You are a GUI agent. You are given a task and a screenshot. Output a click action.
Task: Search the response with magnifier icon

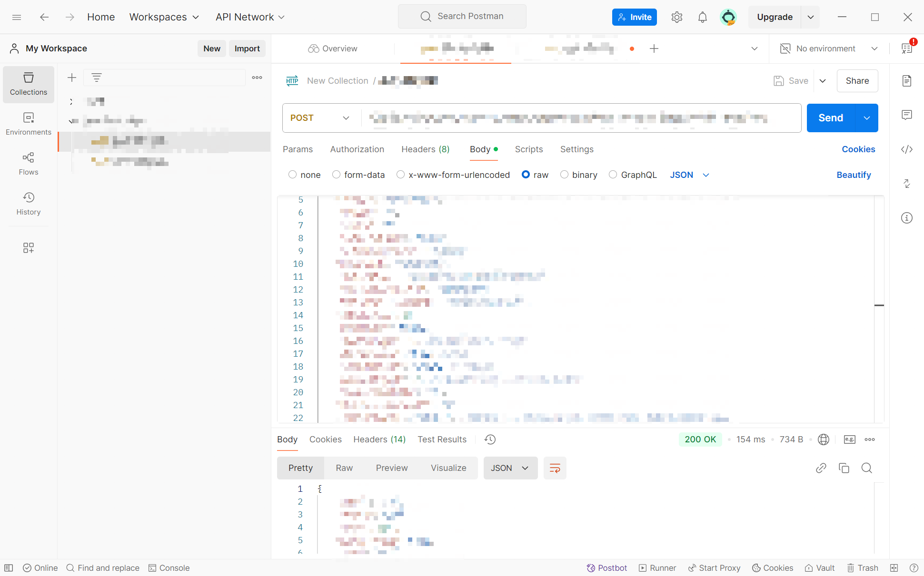[x=866, y=468]
